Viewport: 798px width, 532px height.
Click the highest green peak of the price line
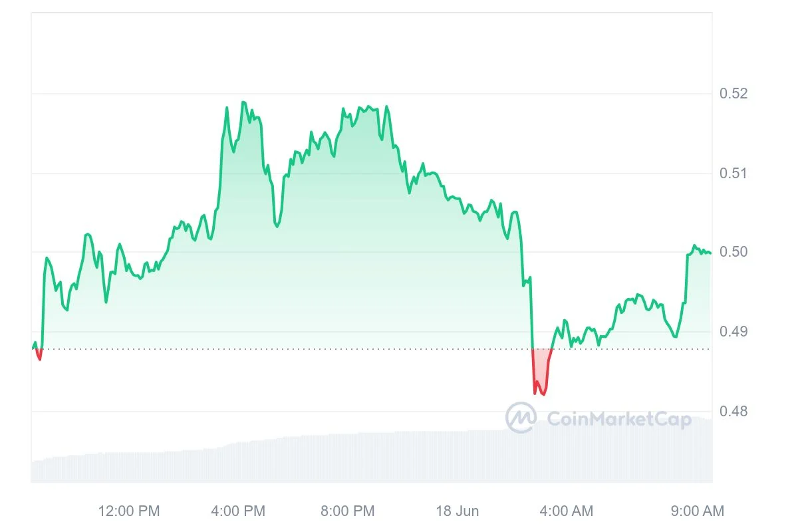pos(243,102)
